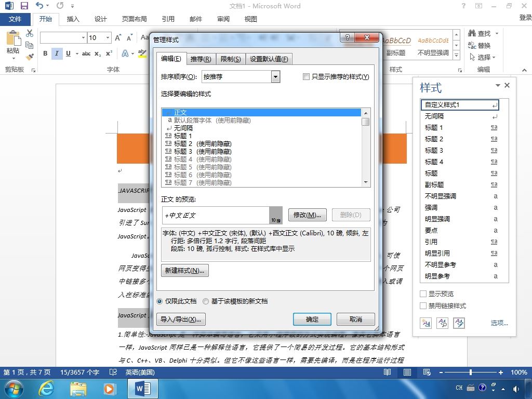Click the Copy icon
532x399 pixels.
point(30,45)
